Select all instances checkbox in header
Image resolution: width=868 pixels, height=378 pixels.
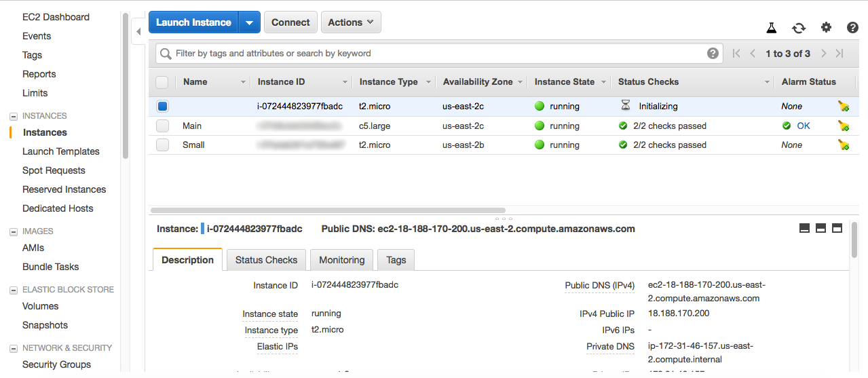pyautogui.click(x=162, y=82)
